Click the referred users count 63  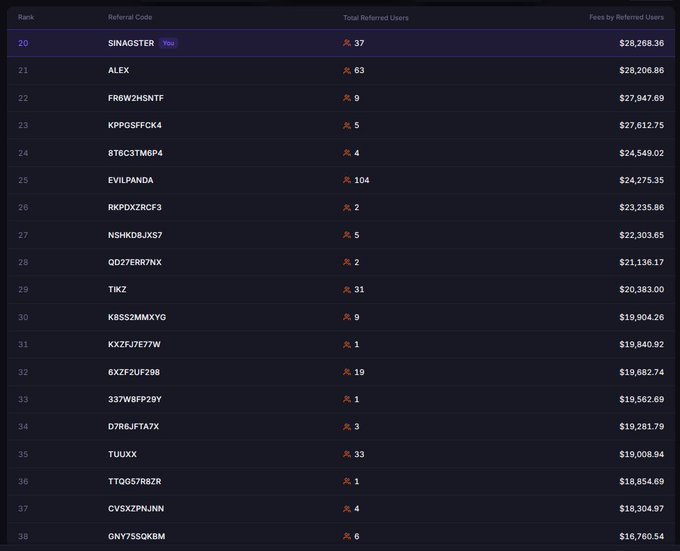tap(359, 70)
